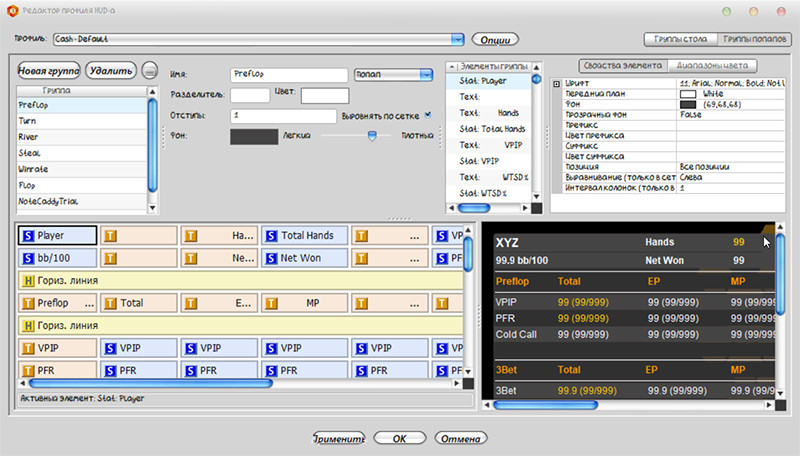800x456 pixels.
Task: Click the S icon on bb/100 element
Action: tap(28, 258)
